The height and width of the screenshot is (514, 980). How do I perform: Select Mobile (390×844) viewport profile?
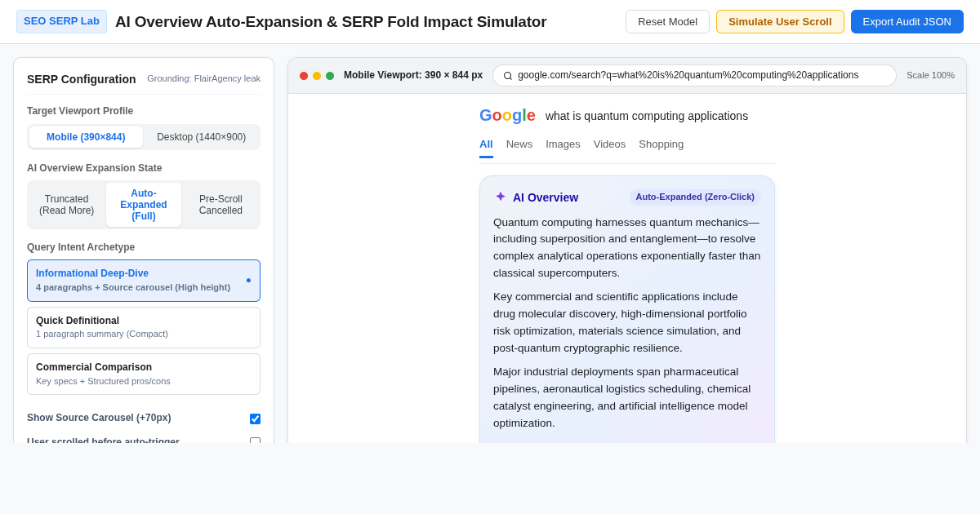(x=86, y=137)
